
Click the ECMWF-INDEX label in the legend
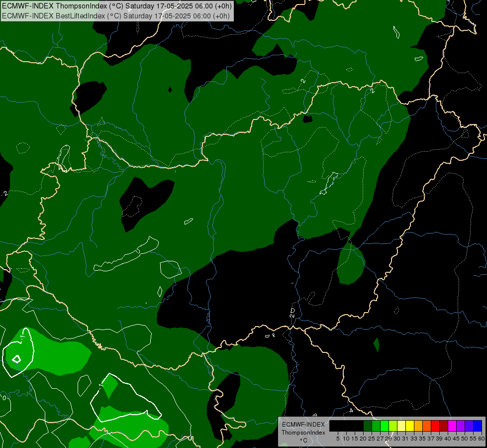click(303, 425)
